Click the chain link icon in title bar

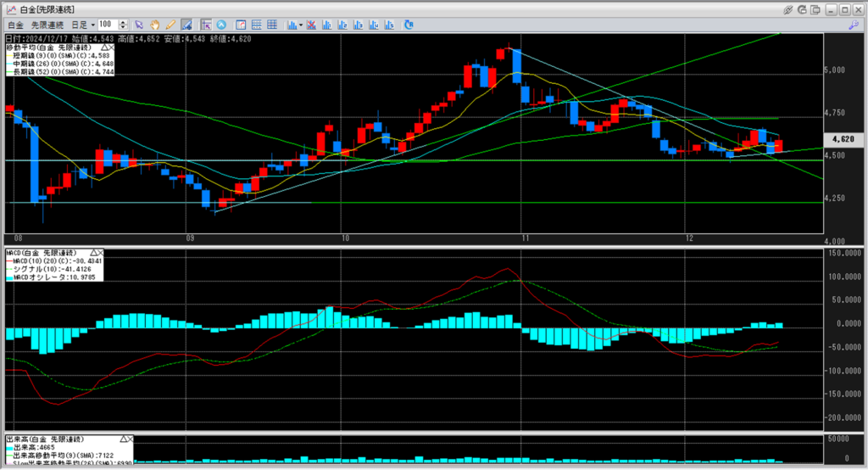(788, 8)
